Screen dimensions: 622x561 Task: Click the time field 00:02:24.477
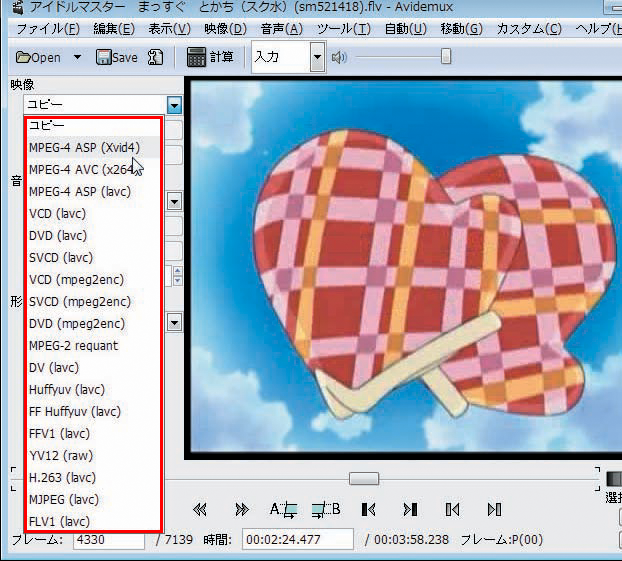pyautogui.click(x=298, y=540)
